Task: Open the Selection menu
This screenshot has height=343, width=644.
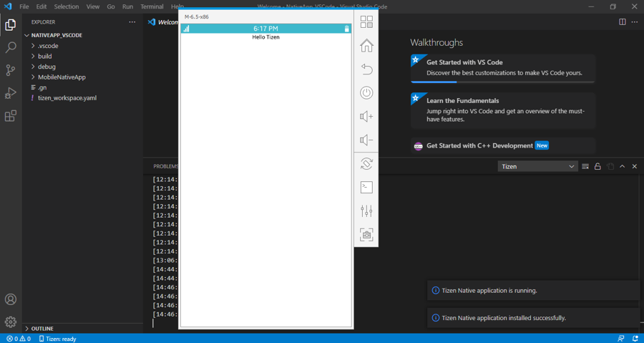Action: click(67, 6)
